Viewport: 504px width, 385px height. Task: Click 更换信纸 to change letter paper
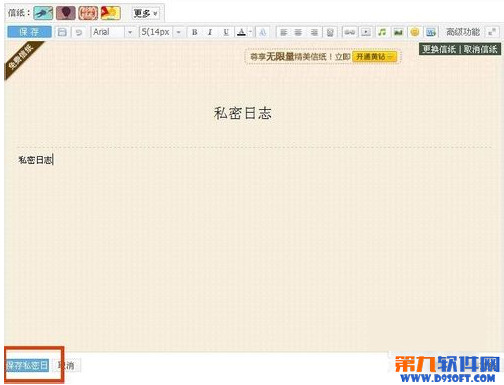439,49
